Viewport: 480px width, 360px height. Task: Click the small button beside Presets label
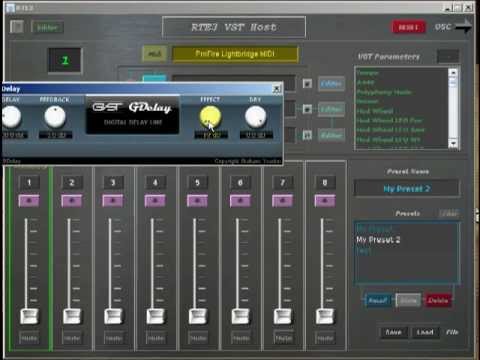[449, 213]
